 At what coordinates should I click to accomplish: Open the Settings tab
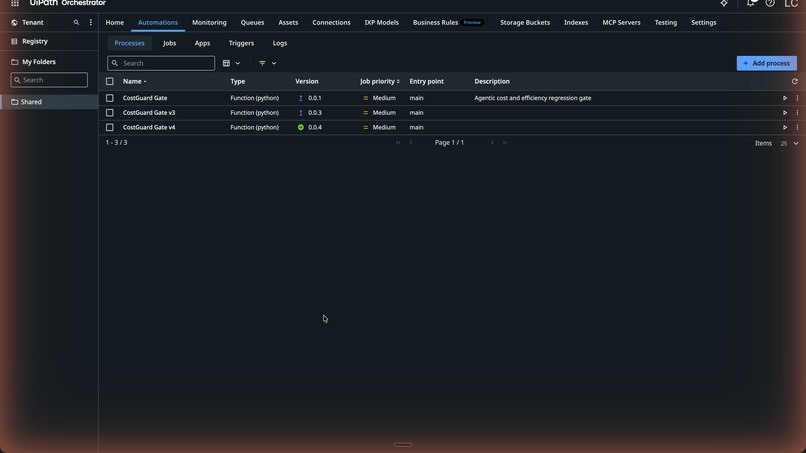[x=704, y=23]
